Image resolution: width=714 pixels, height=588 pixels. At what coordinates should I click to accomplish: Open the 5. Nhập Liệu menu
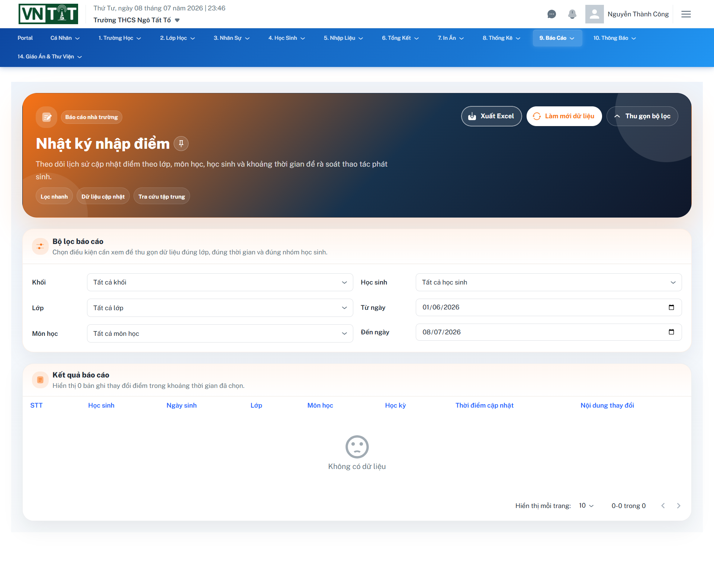tap(343, 38)
